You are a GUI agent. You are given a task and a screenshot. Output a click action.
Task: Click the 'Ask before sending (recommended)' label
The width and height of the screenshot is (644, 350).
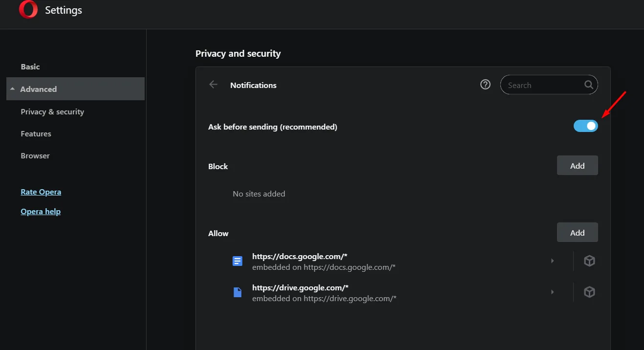click(273, 127)
